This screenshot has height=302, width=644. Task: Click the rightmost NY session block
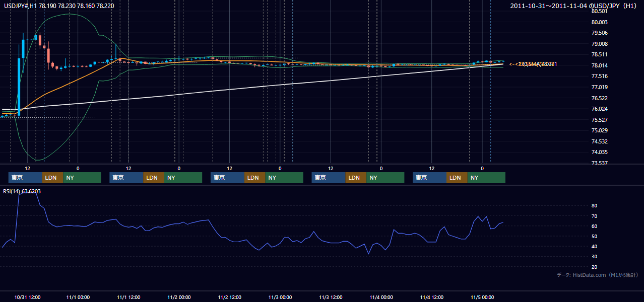[486, 178]
